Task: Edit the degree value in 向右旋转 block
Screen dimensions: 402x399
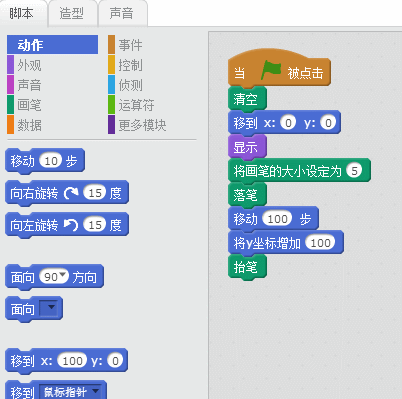Action: pyautogui.click(x=95, y=193)
